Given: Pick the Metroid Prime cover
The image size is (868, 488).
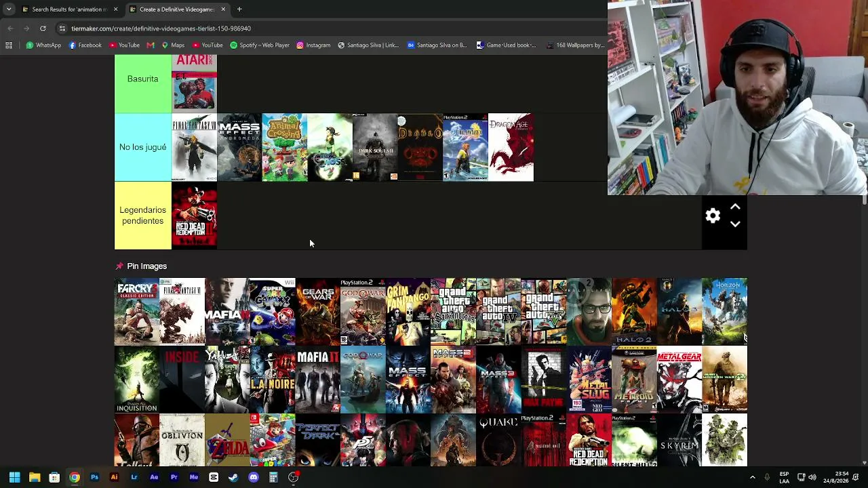Looking at the screenshot, I should (634, 380).
